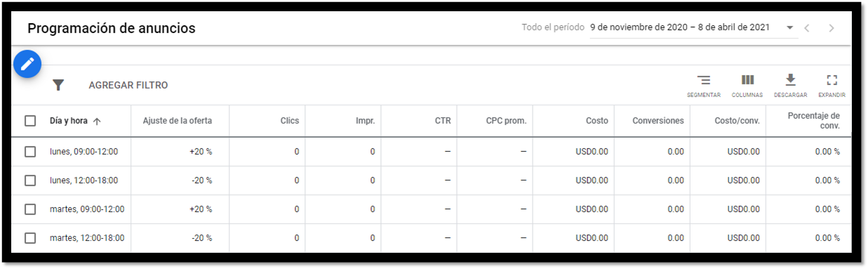Image resolution: width=868 pixels, height=269 pixels.
Task: Click AGREGAR FILTRO button
Action: (128, 85)
